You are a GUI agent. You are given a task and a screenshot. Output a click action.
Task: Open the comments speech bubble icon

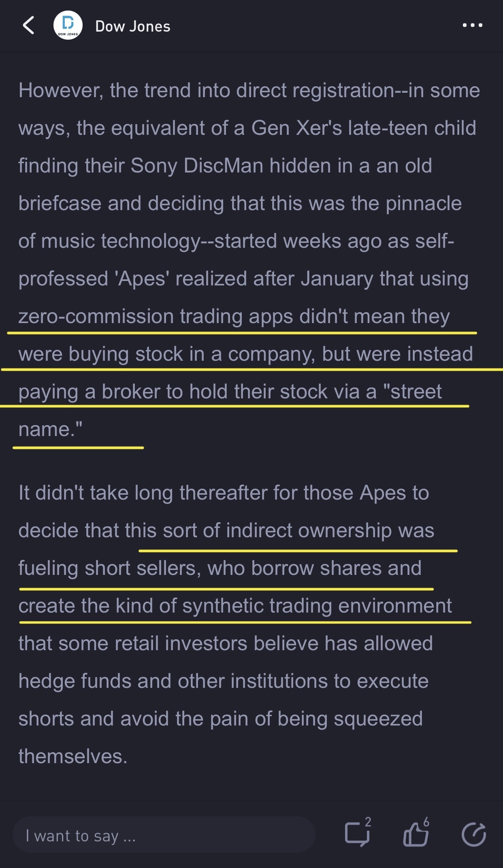(357, 834)
